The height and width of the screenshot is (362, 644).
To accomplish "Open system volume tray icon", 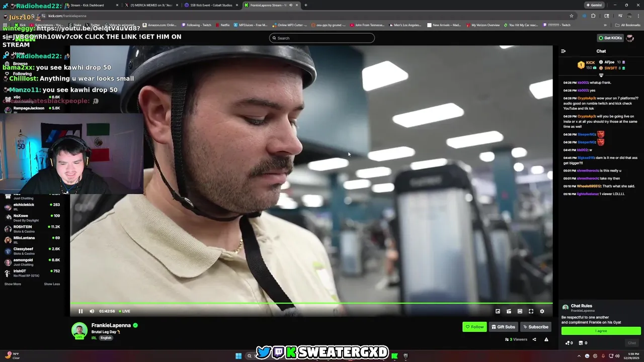I will (x=617, y=356).
